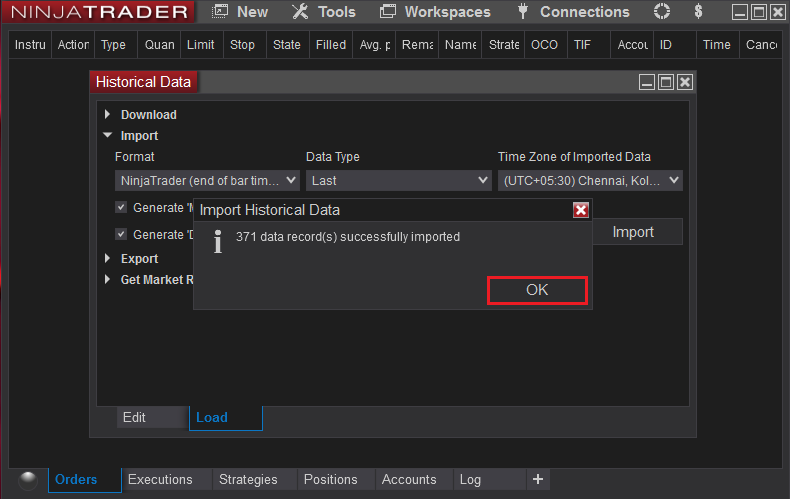Click the Quantity column header
Screen dimensions: 790x499
pyautogui.click(x=159, y=45)
